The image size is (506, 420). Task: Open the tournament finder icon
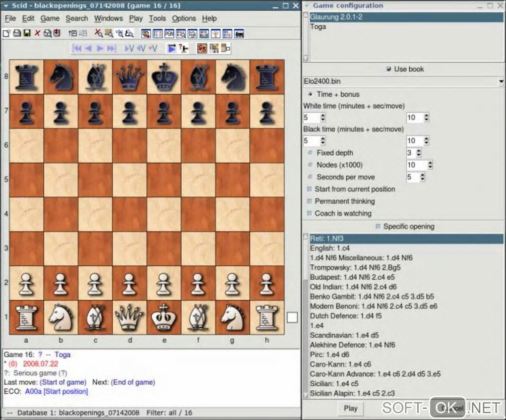coord(181,34)
